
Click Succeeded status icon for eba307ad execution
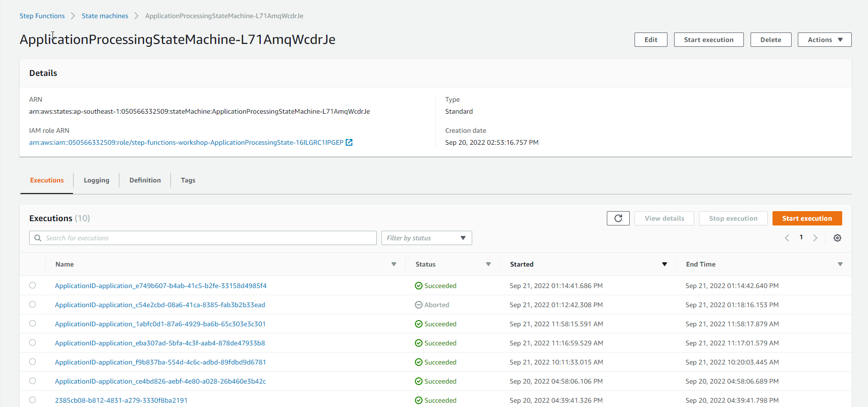point(419,343)
